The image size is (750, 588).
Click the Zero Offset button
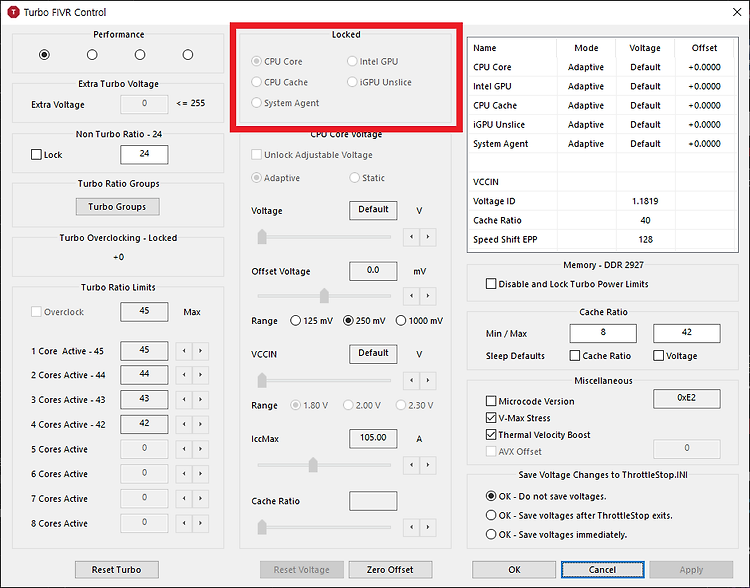pyautogui.click(x=390, y=569)
